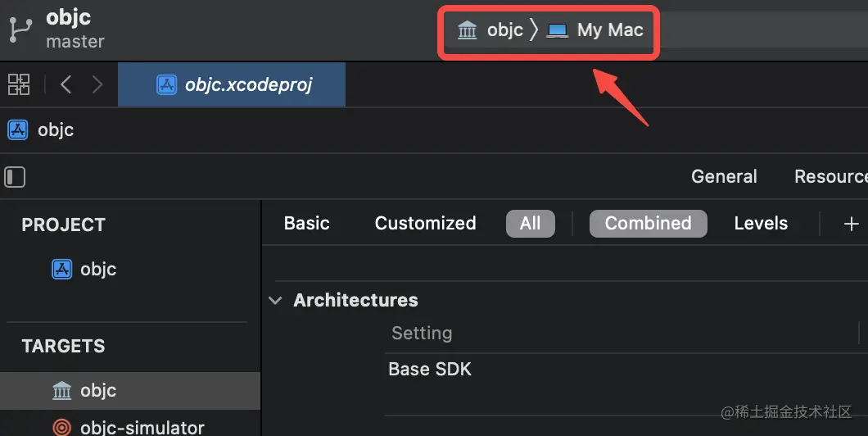
Task: Toggle the project navigator sidebar icon
Action: pos(16,177)
